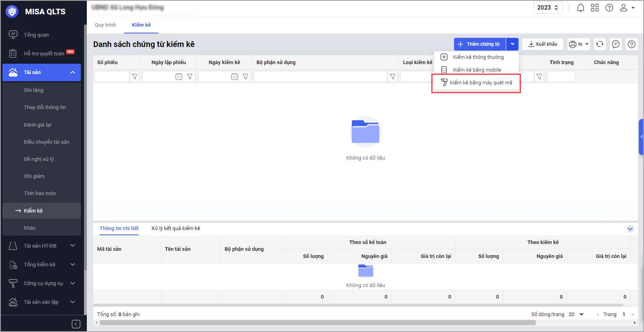
Task: Click the Bộ phận sử dụng filter input
Action: pos(321,76)
